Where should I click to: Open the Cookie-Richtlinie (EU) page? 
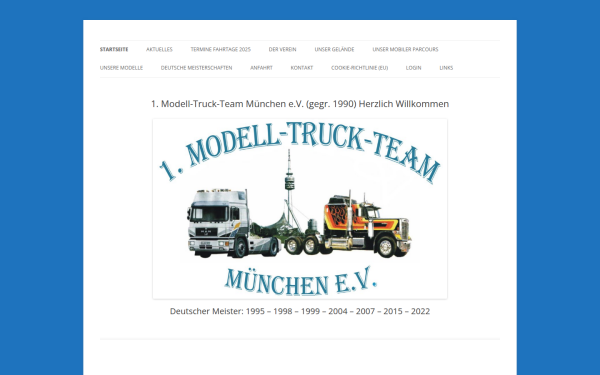359,68
